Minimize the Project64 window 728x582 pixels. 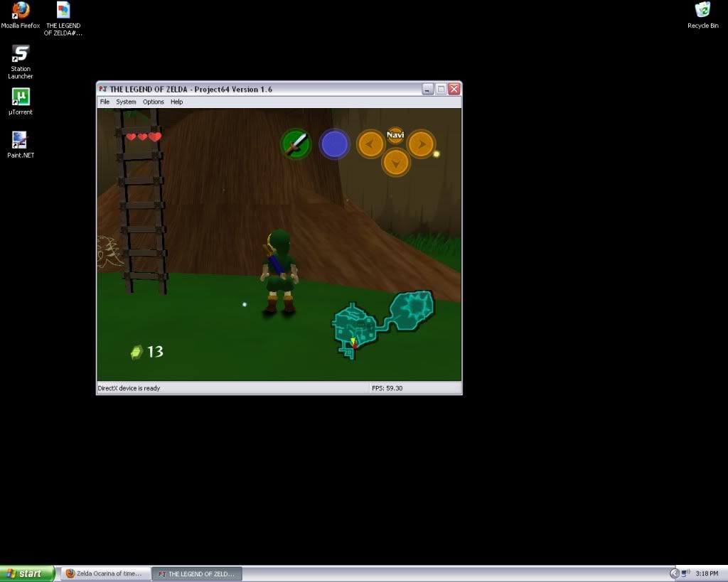point(427,89)
